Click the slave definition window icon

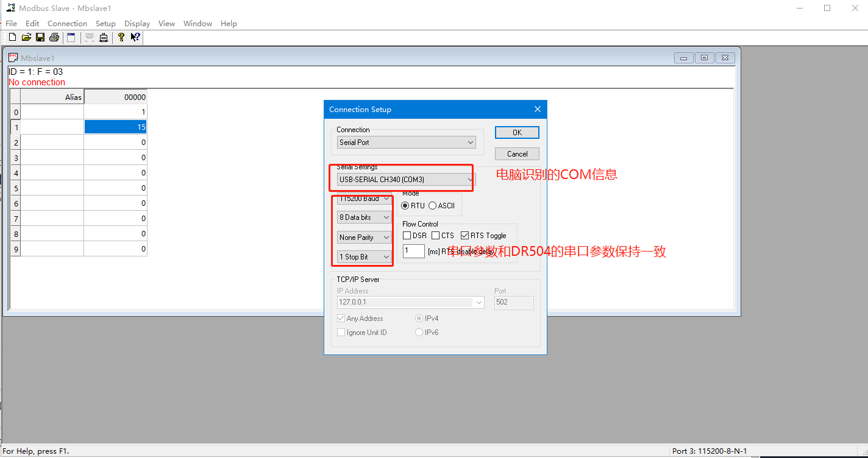71,38
